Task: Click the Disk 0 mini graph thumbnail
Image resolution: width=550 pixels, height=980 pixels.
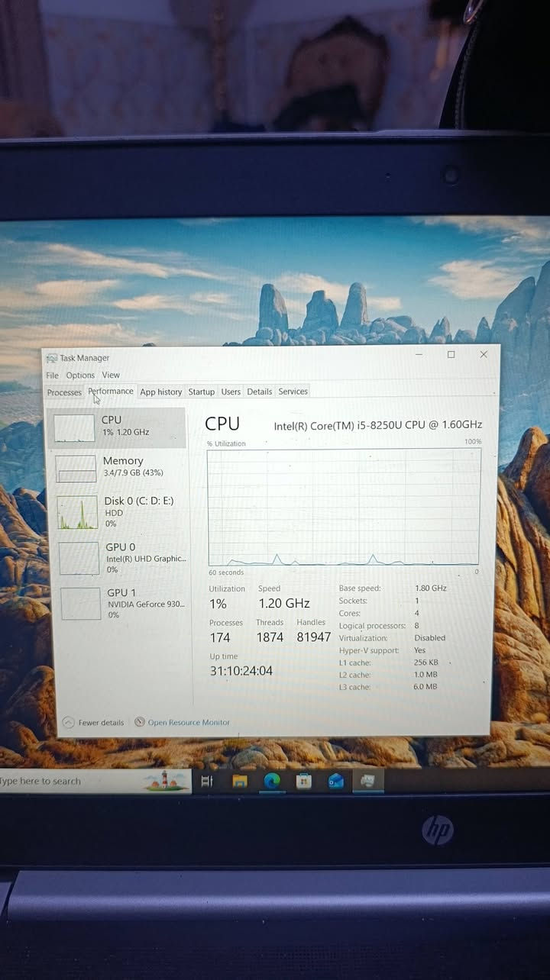Action: click(78, 513)
